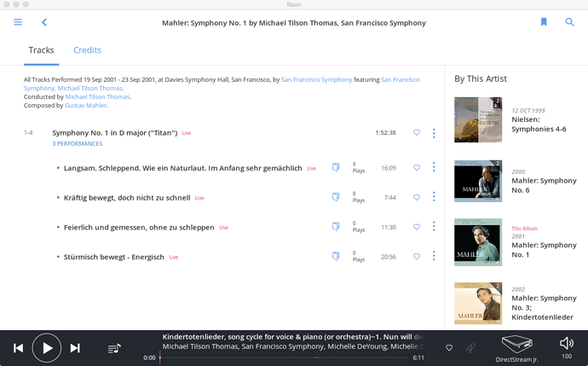Open more options for Symphony No. 1 "Titan"
Image resolution: width=588 pixels, height=366 pixels.
(434, 133)
